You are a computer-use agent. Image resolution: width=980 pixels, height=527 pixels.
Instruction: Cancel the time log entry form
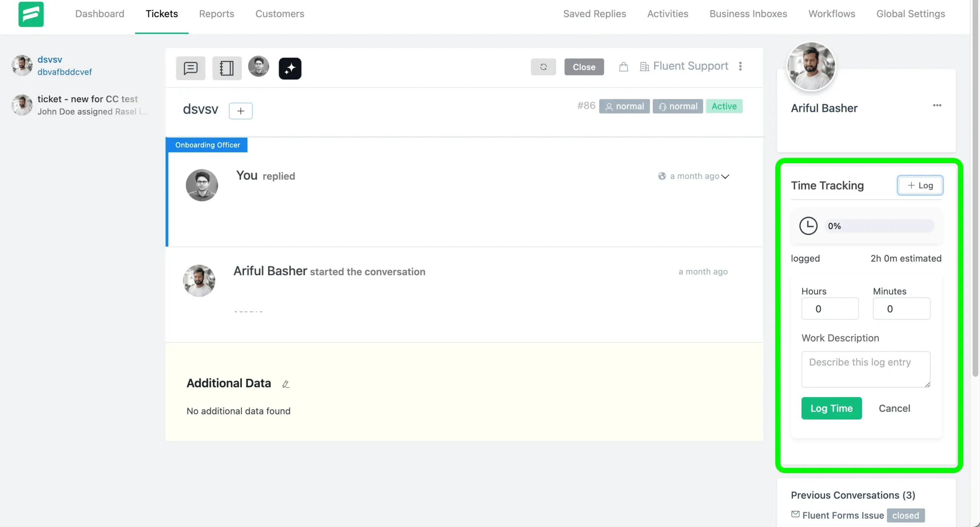coord(894,408)
